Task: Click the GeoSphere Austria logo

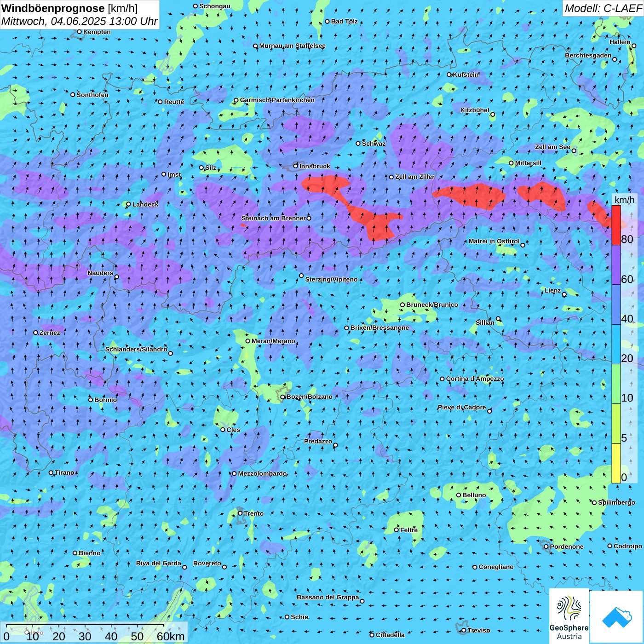Action: [569, 616]
